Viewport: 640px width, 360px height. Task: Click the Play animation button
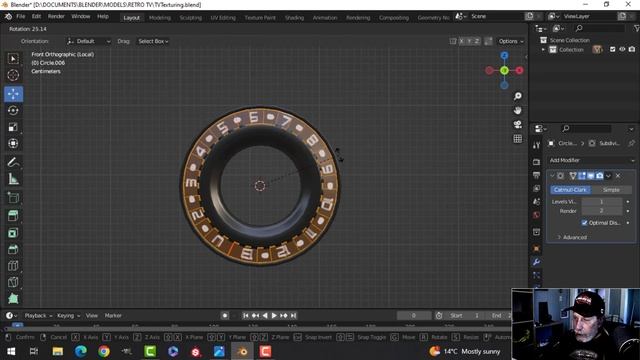tap(274, 316)
